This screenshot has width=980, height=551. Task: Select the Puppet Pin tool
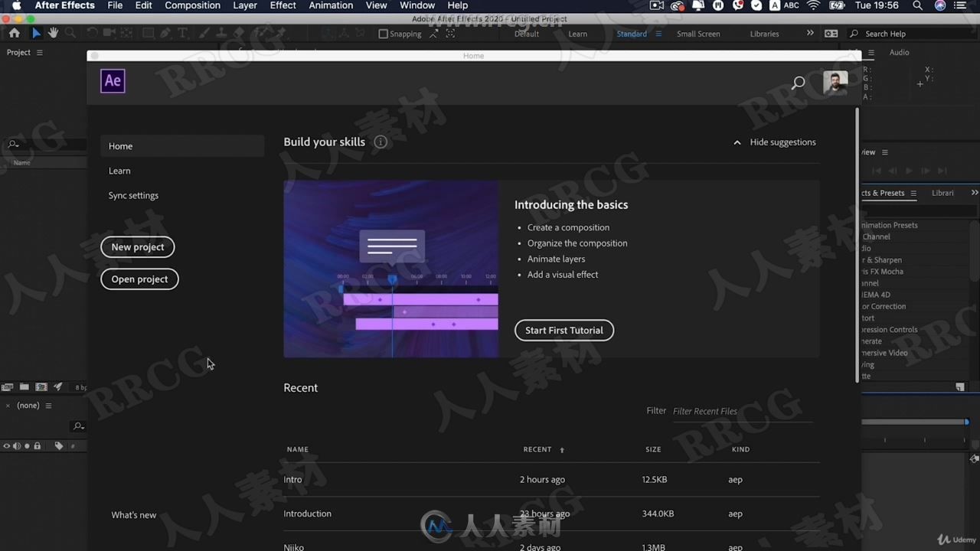[280, 33]
